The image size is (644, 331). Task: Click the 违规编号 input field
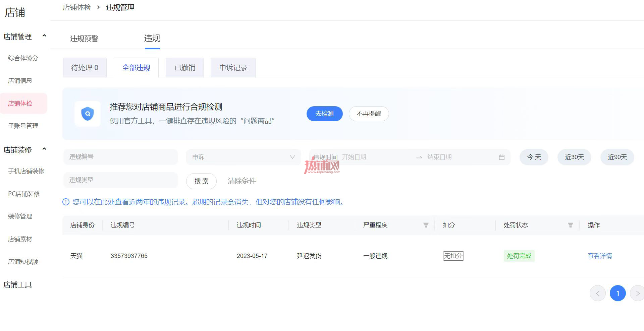pyautogui.click(x=121, y=157)
